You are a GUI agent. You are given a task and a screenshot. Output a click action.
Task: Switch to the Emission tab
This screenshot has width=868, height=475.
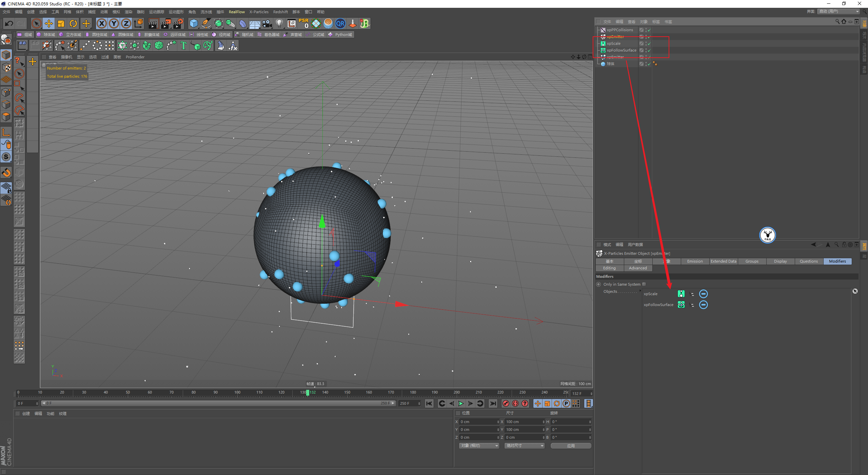(695, 261)
